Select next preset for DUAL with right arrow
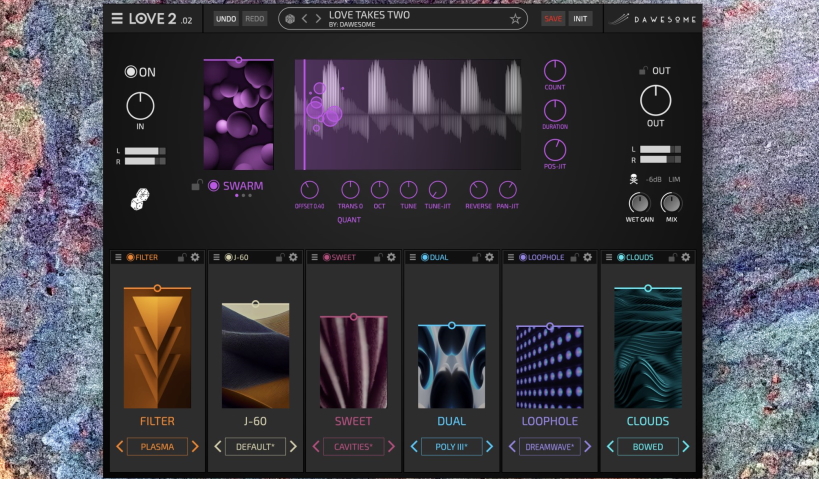 point(489,446)
